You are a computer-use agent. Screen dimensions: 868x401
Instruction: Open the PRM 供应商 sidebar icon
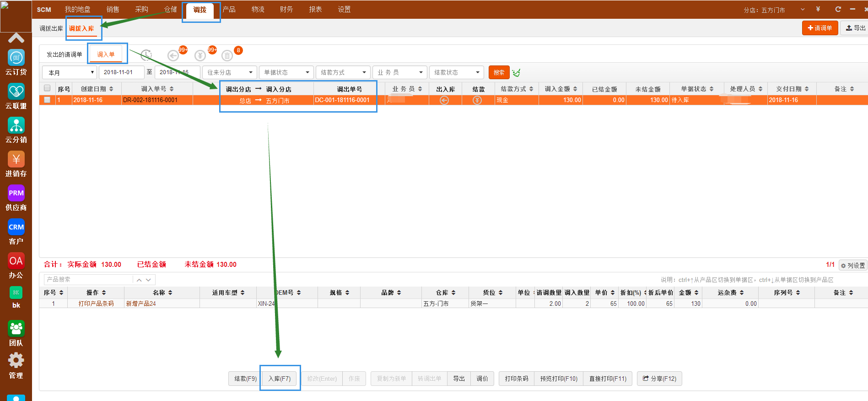pos(16,194)
